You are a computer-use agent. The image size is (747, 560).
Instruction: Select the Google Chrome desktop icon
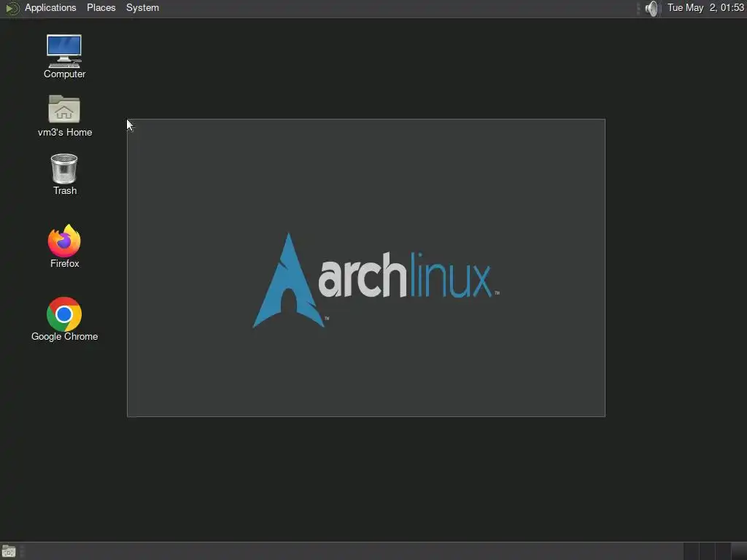coord(64,314)
